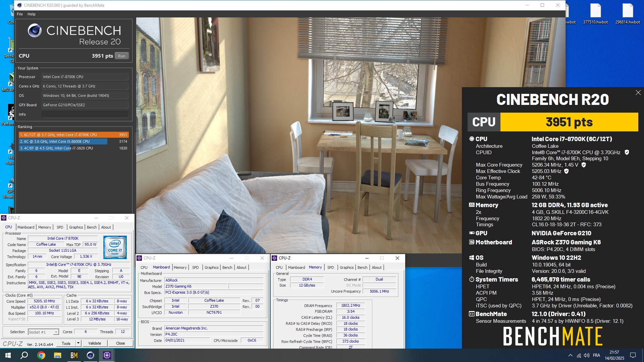
Task: Open File Explorer from the taskbar
Action: tap(57, 355)
